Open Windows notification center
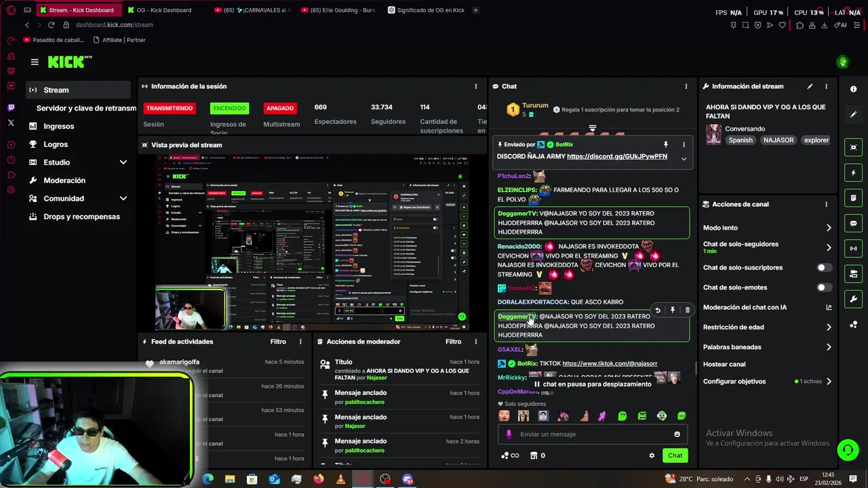868x488 pixels. pyautogui.click(x=853, y=479)
